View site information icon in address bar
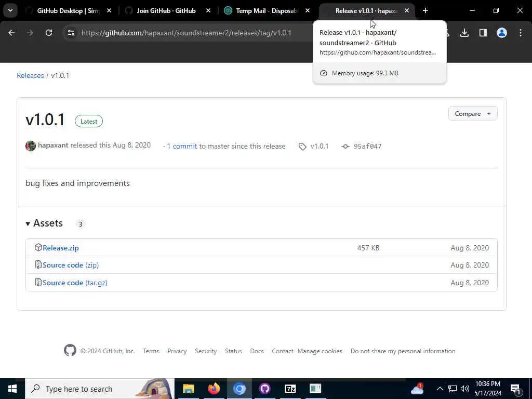The image size is (532, 399). 71,33
